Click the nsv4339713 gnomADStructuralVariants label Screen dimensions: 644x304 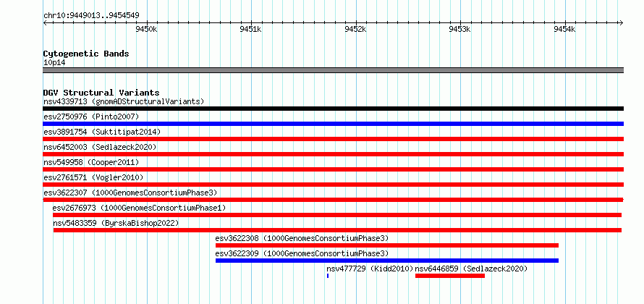(x=124, y=101)
